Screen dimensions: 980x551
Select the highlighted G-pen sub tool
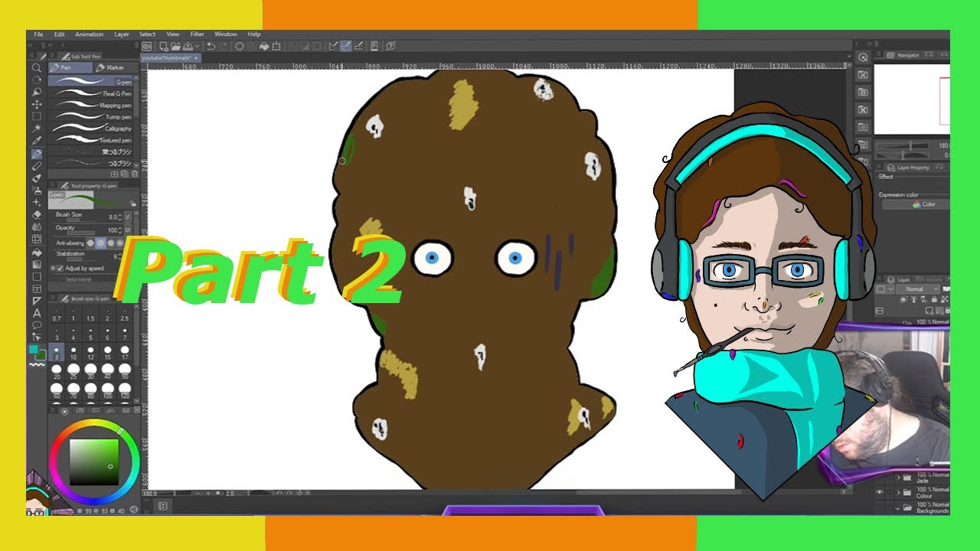pos(90,80)
